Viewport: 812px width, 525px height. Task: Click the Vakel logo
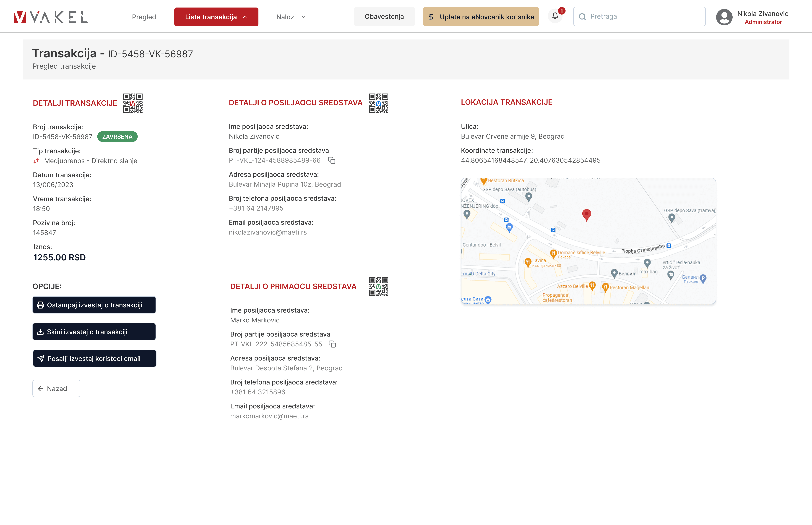(50, 17)
